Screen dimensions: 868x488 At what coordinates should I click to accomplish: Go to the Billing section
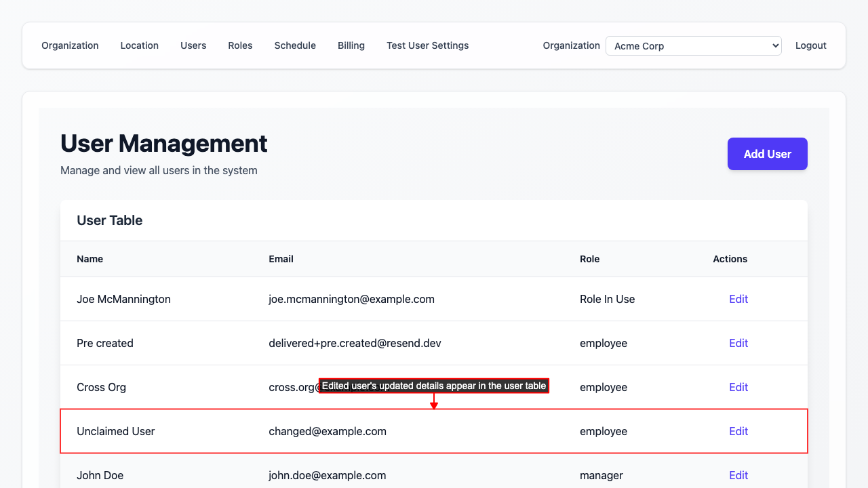tap(351, 45)
